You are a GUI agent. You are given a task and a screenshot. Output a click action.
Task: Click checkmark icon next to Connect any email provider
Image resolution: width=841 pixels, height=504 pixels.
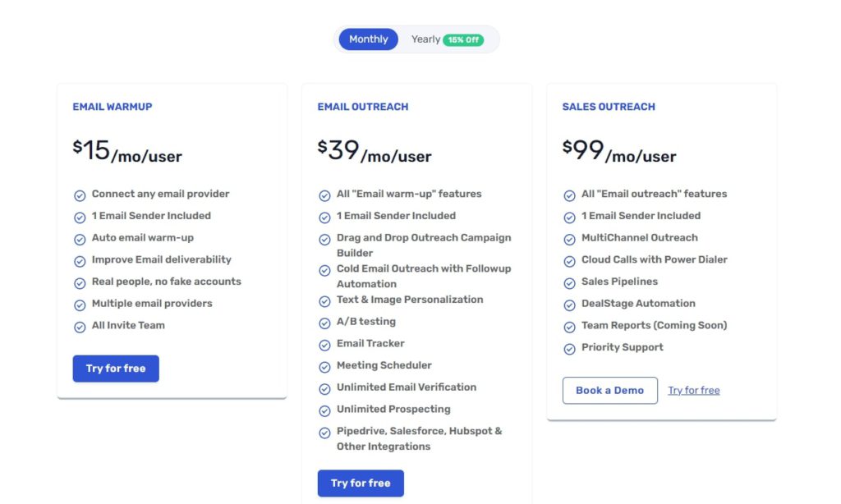coord(80,195)
